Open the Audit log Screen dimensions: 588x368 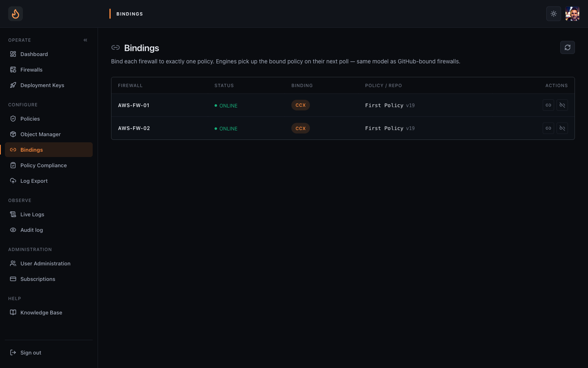point(49,230)
